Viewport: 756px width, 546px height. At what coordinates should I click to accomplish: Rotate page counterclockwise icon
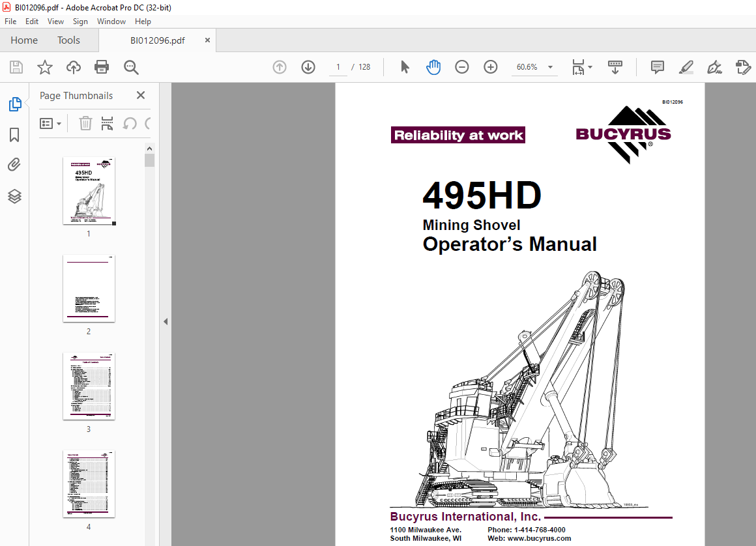[129, 123]
